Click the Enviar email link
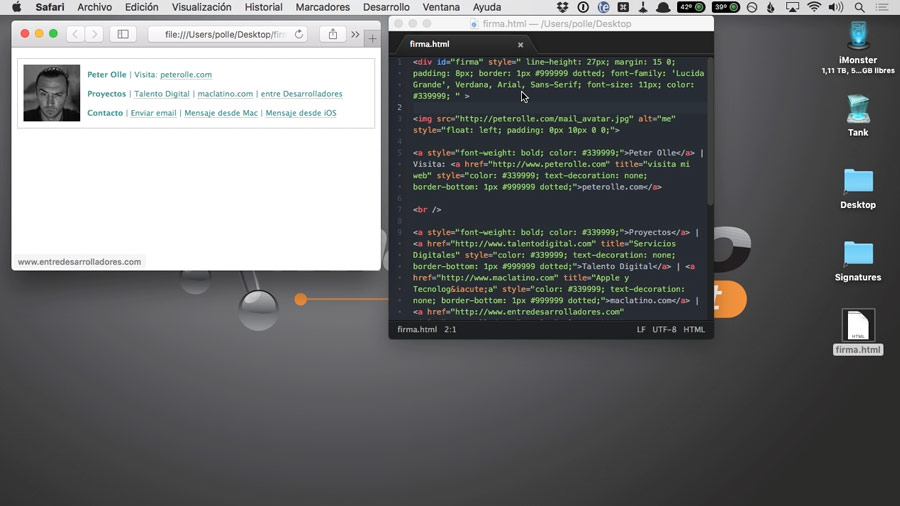Viewport: 900px width, 506px height. [x=153, y=113]
